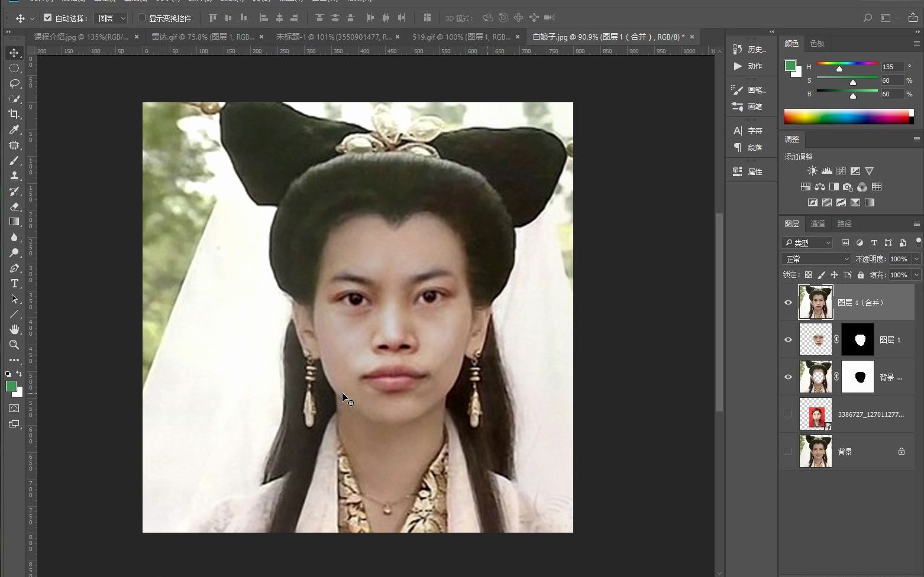
Task: Open the blend mode 正常 dropdown
Action: click(x=816, y=259)
